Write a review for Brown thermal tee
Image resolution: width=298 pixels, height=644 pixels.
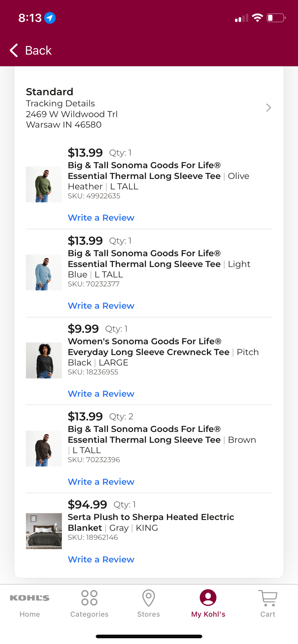101,482
